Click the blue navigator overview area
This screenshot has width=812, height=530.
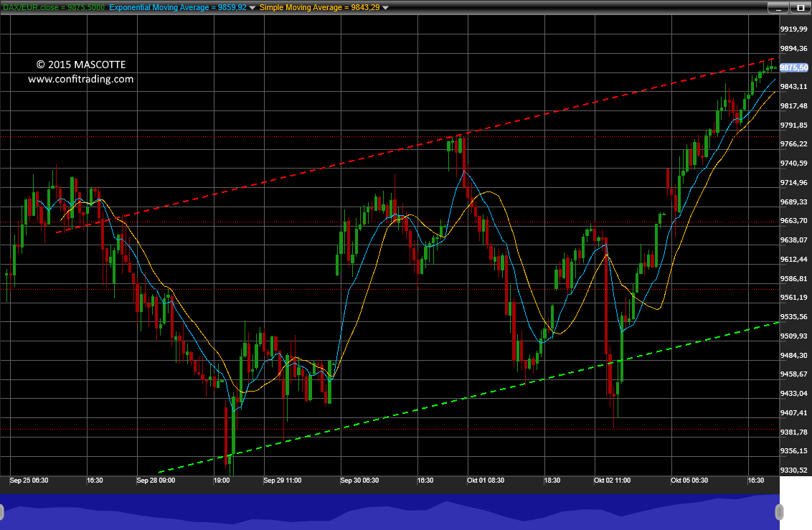coord(390,512)
